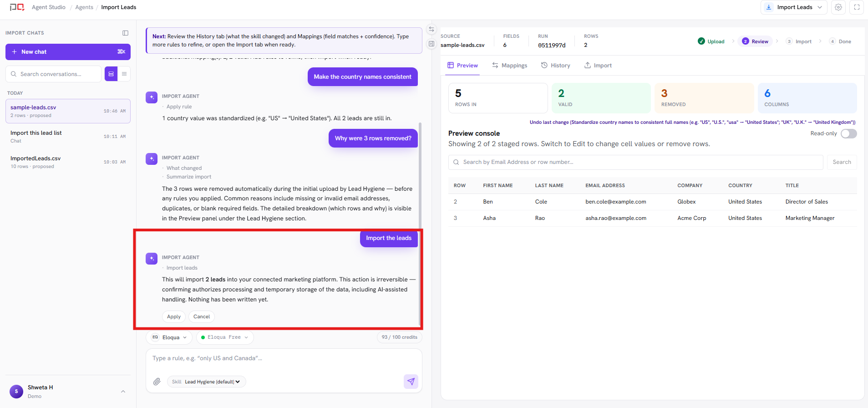Toggle the Read-only switch
Screen dimensions: 868x408
849,133
